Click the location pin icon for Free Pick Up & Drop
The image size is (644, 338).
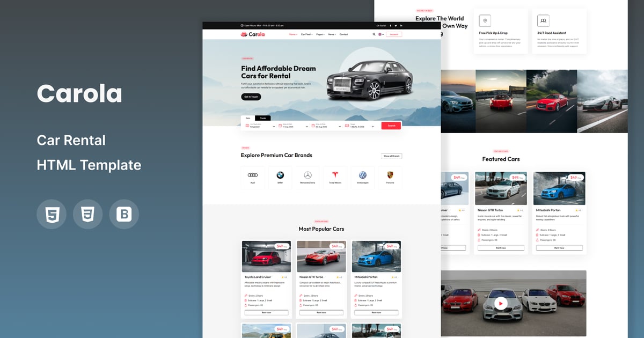click(485, 21)
